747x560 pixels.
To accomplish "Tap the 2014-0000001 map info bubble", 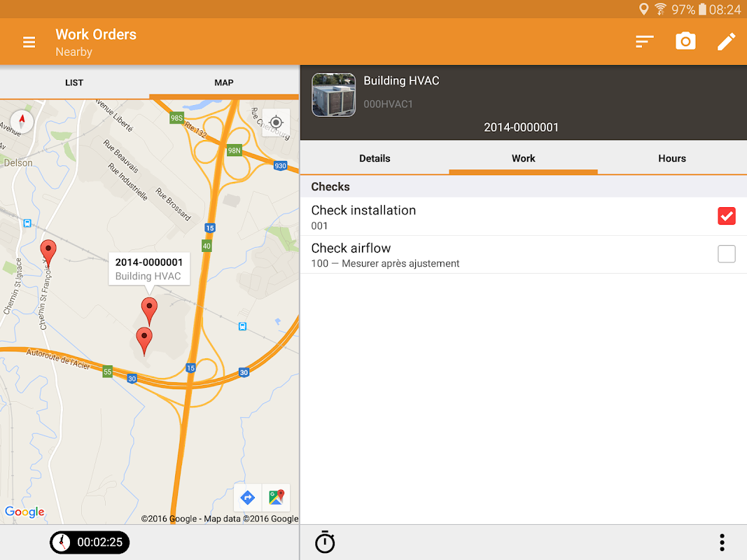I will click(x=149, y=269).
